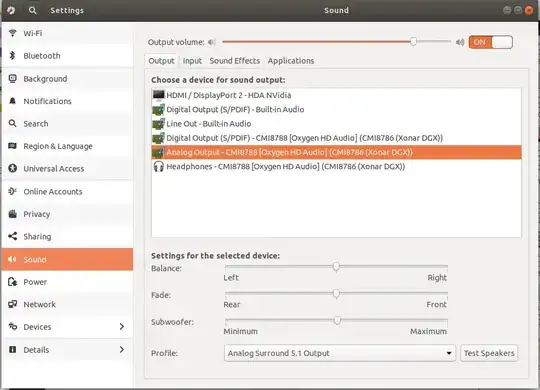Viewport: 540px width, 390px height.
Task: Click the search magnifier icon in header
Action: 32,10
